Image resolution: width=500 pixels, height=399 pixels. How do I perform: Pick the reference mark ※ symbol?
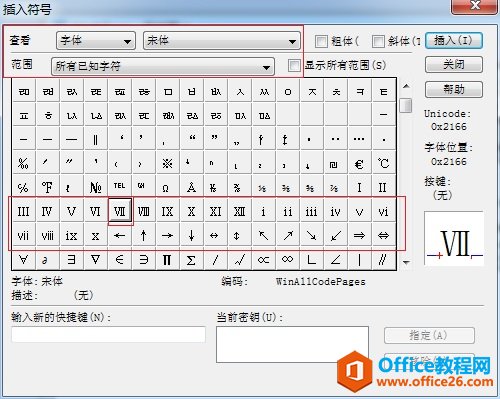point(168,163)
